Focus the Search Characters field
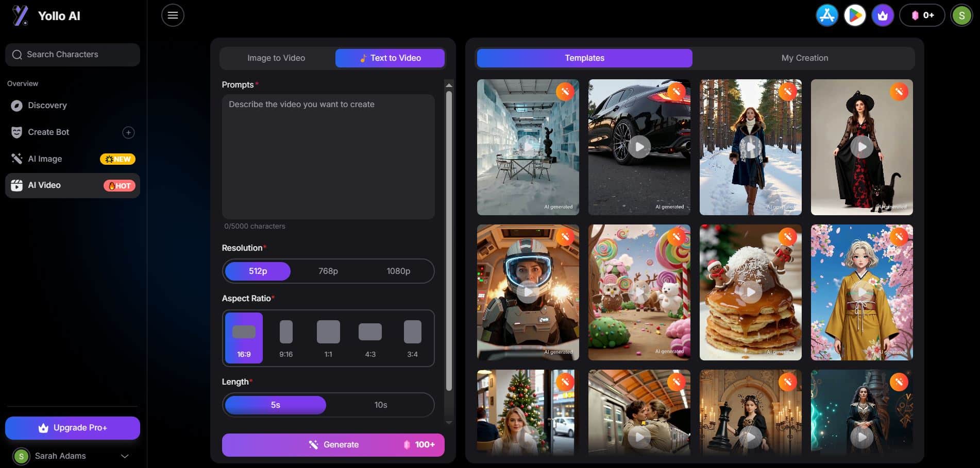The image size is (980, 468). click(x=73, y=55)
